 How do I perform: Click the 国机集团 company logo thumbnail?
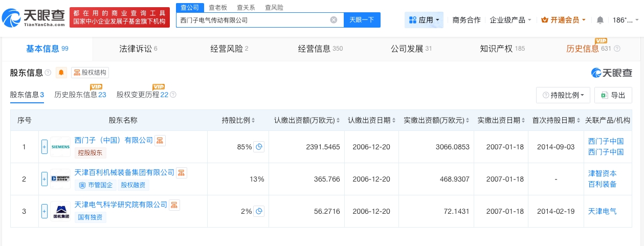pos(60,211)
